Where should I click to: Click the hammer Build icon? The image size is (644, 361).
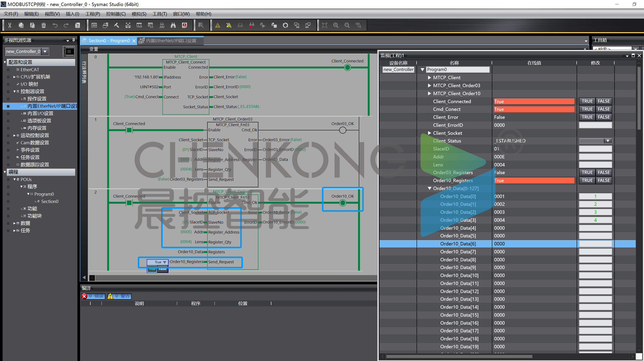[x=116, y=25]
